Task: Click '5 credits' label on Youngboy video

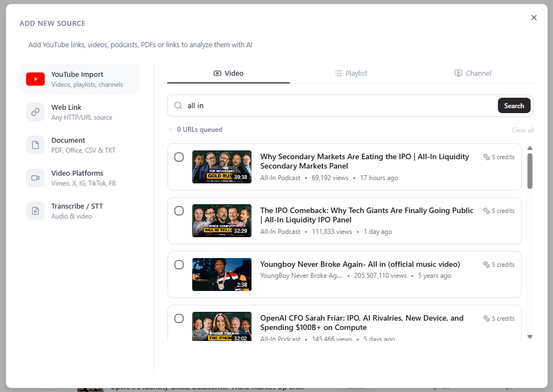Action: [503, 265]
